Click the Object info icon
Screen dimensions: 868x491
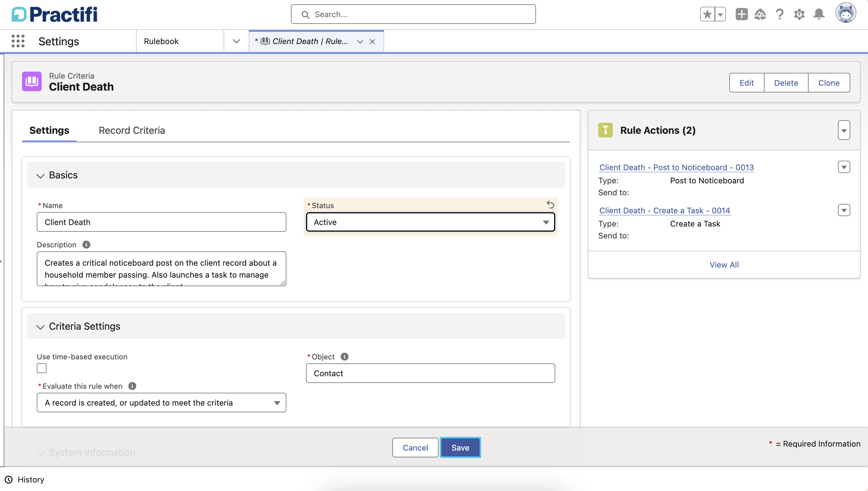(x=345, y=357)
